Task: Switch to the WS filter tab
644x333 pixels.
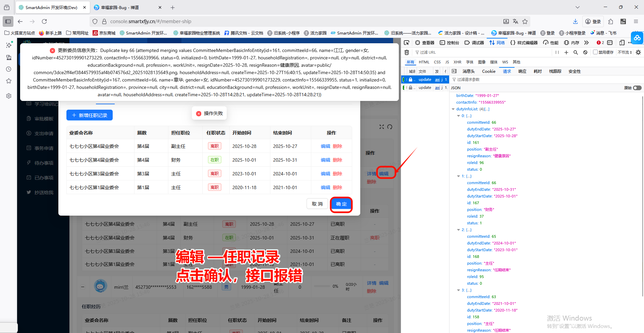Action: 505,62
